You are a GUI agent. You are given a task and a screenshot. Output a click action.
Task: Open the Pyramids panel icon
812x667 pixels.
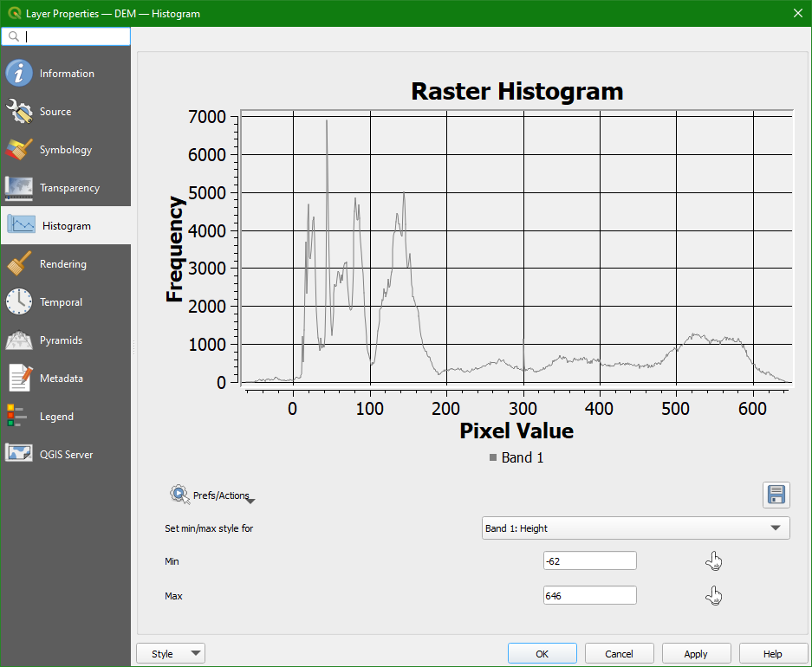tap(19, 340)
